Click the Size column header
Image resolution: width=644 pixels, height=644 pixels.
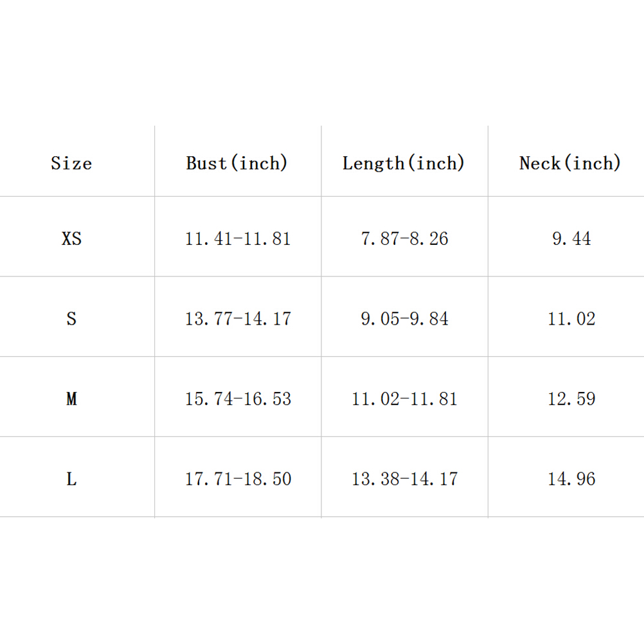coord(71,163)
